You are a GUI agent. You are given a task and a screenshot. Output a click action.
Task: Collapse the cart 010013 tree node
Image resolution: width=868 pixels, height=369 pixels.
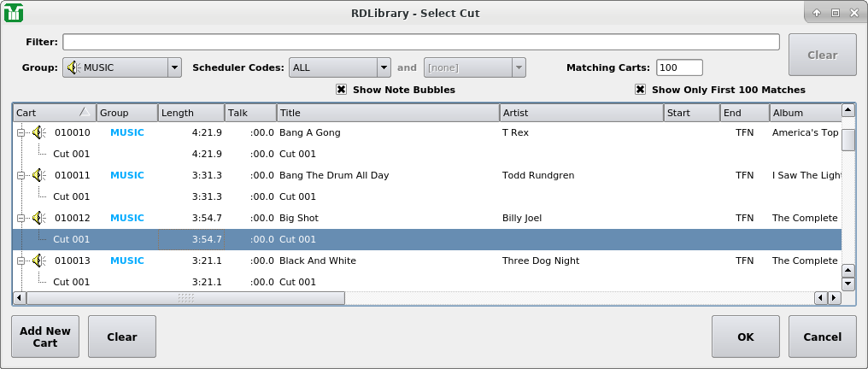tap(21, 261)
